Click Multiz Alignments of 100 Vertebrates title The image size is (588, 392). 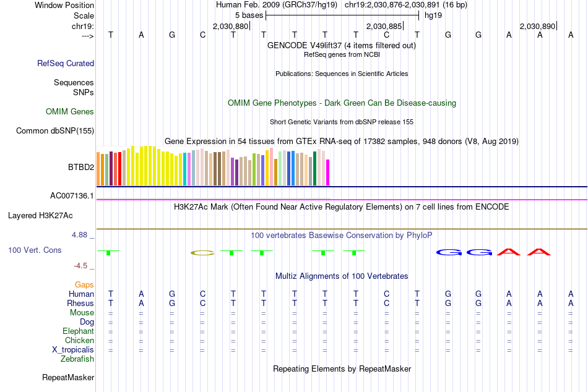click(x=342, y=276)
